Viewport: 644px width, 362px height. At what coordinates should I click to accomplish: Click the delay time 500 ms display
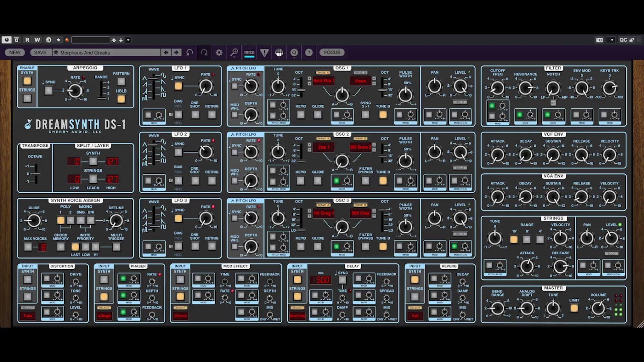(320, 279)
